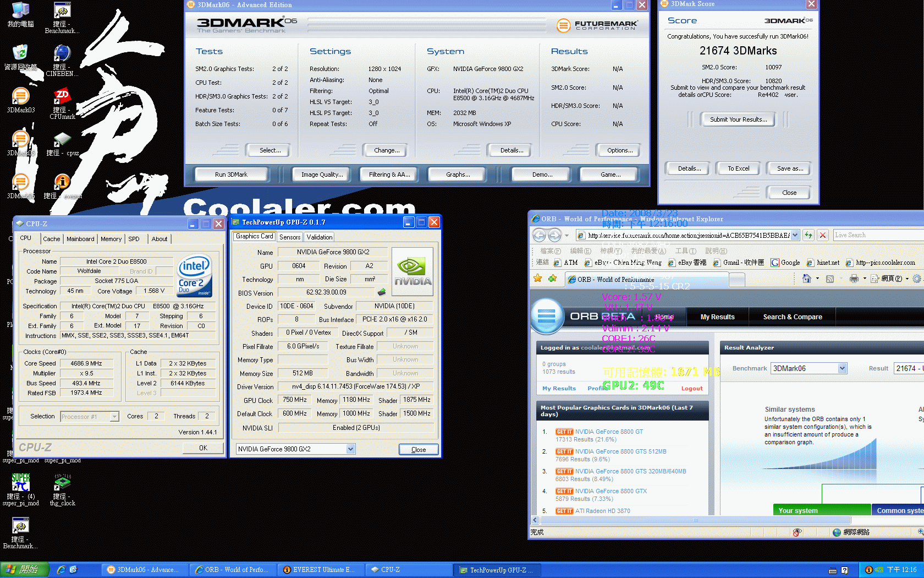924x578 pixels.
Task: Open the Gmail link in the Links bar
Action: coord(738,263)
